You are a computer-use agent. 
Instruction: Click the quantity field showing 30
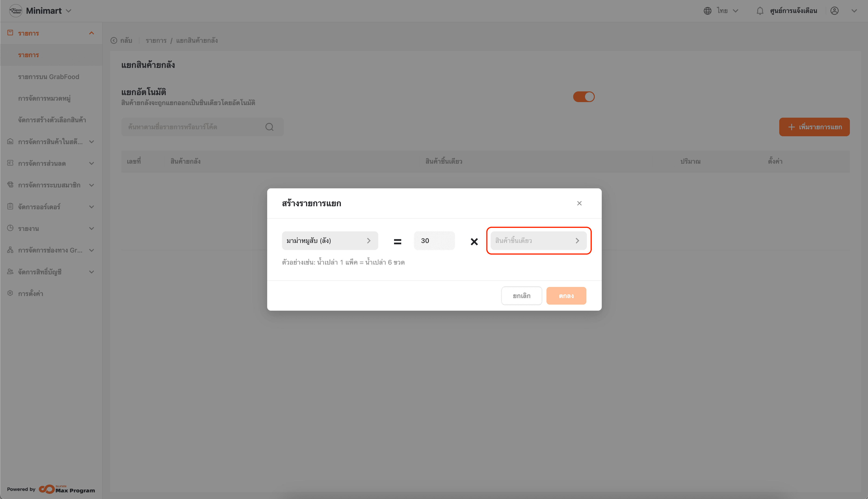pos(434,241)
